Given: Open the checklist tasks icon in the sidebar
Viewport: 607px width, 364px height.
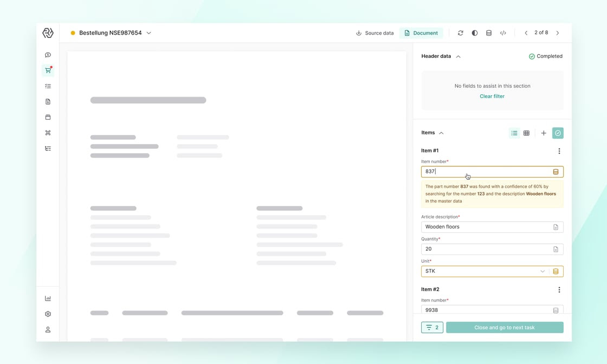Looking at the screenshot, I should click(x=48, y=86).
